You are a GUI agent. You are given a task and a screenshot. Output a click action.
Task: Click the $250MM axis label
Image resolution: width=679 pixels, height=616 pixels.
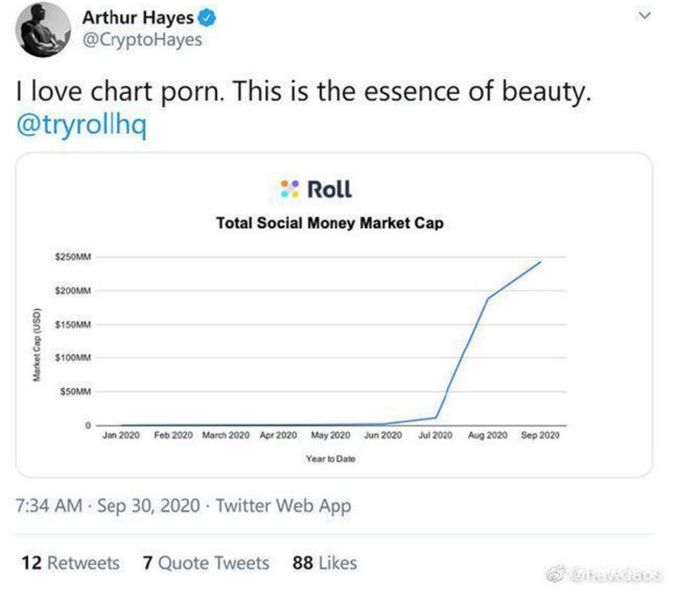[x=73, y=257]
